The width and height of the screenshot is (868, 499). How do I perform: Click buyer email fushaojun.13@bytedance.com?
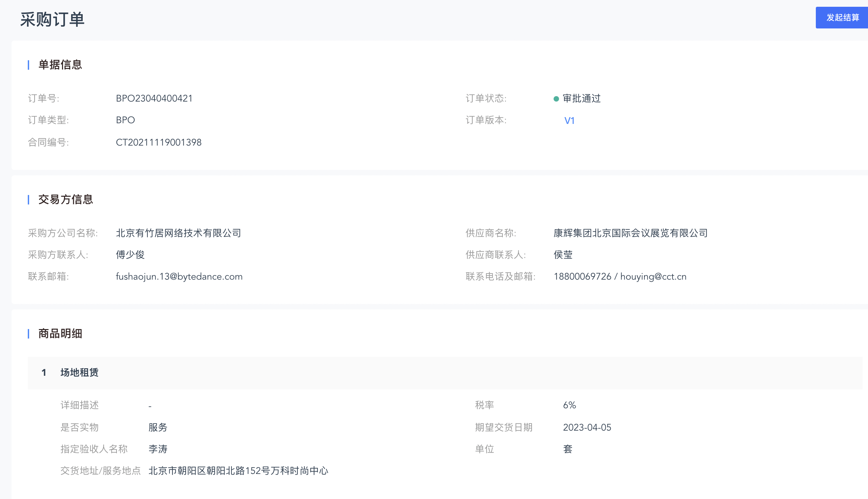point(179,277)
